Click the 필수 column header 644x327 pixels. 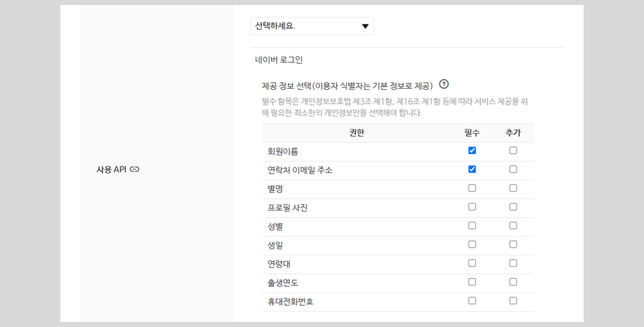472,133
